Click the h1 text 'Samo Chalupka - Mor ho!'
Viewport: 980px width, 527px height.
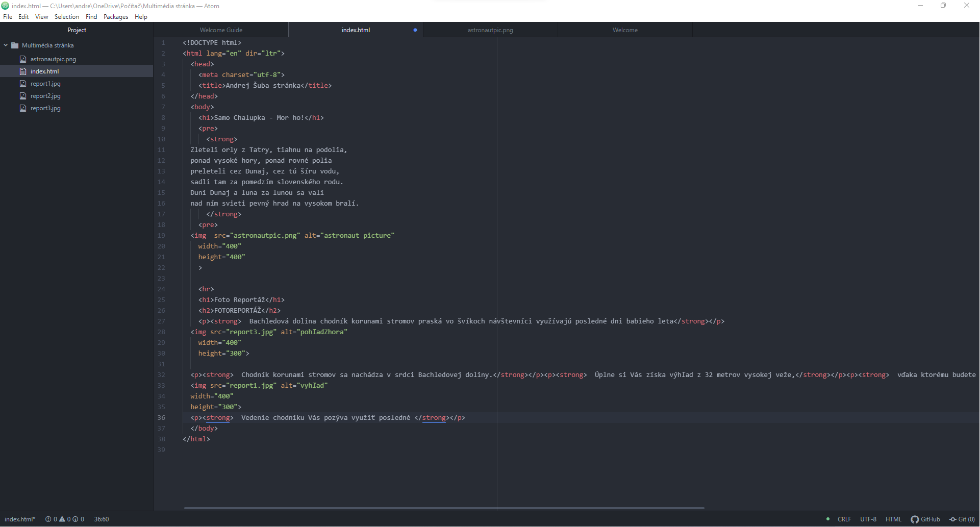259,118
